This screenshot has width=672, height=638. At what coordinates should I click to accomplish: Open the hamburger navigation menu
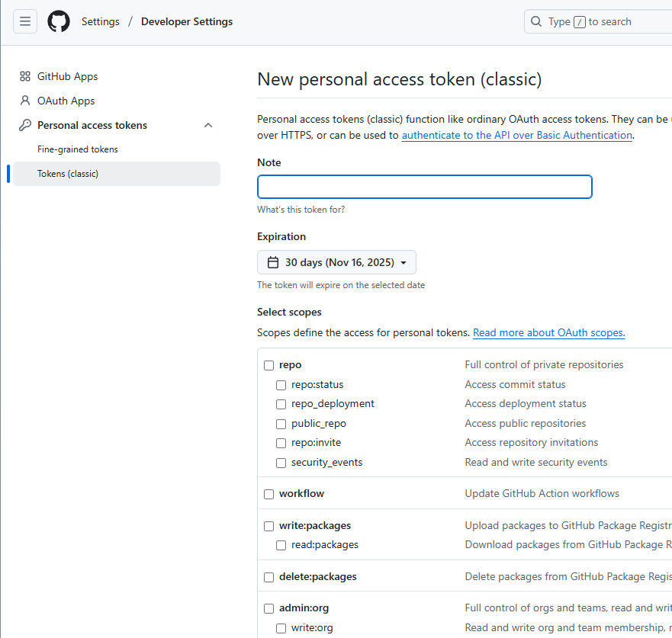coord(25,21)
